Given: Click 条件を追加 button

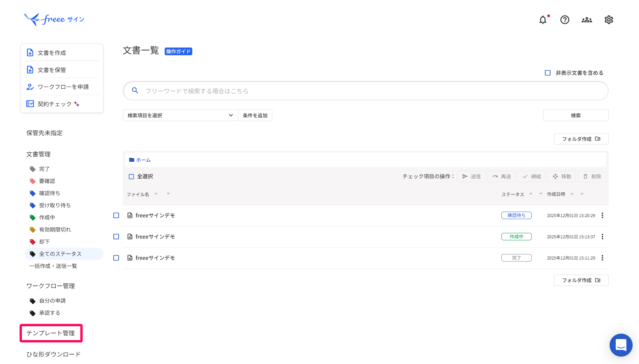Looking at the screenshot, I should [x=255, y=115].
